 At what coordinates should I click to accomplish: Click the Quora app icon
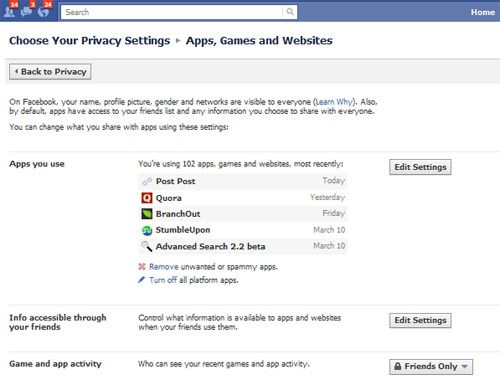(147, 198)
